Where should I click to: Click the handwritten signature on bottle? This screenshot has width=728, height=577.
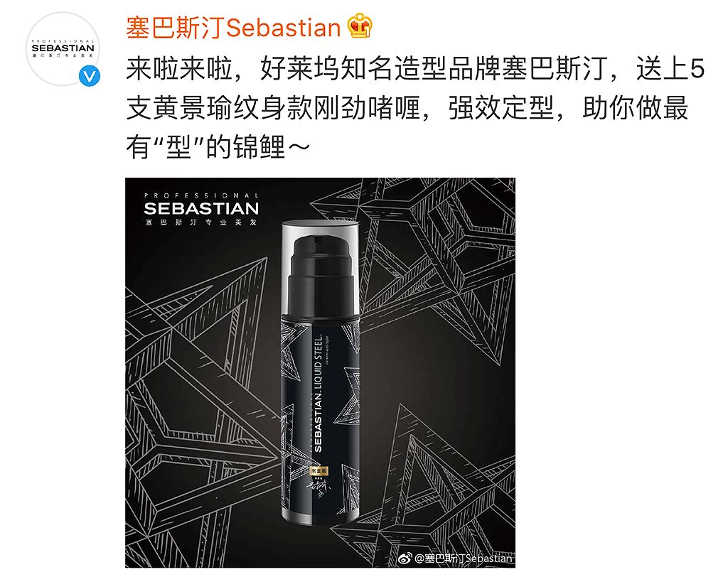tap(320, 490)
